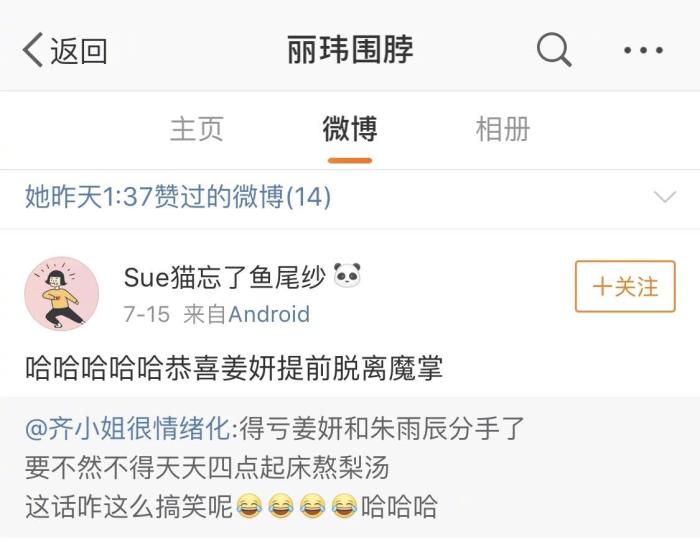This screenshot has height=548, width=700.
Task: Tap the back chevron arrow icon
Action: 33,50
